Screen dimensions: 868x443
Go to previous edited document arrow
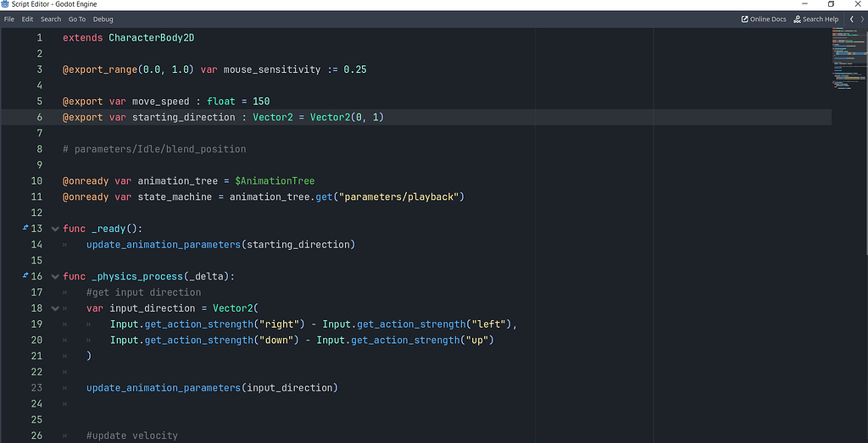point(851,19)
